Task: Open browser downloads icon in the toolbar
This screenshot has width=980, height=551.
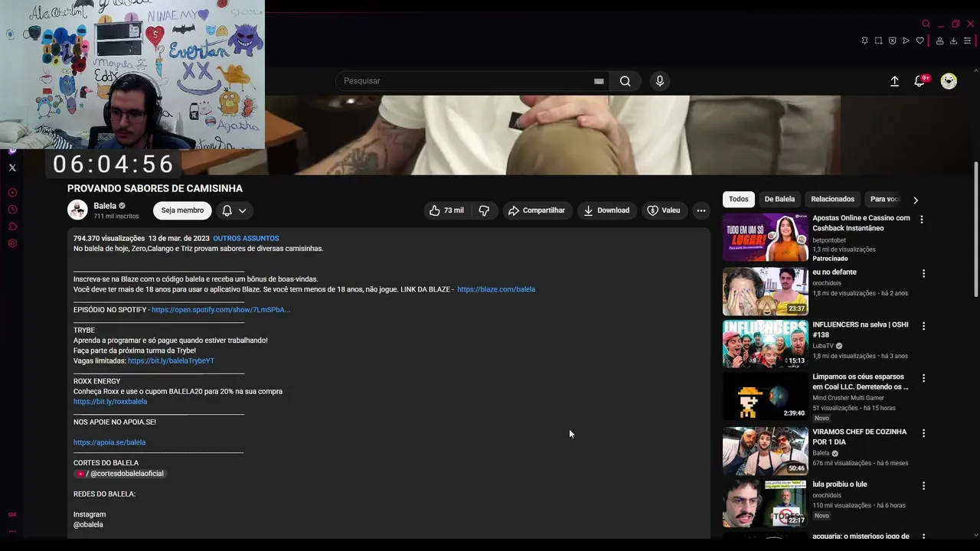Action: [x=953, y=41]
